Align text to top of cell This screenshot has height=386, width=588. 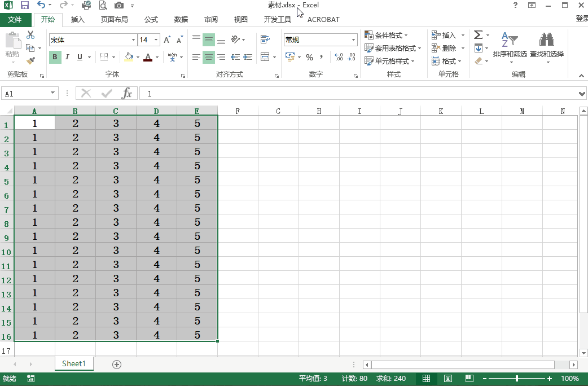coord(196,38)
